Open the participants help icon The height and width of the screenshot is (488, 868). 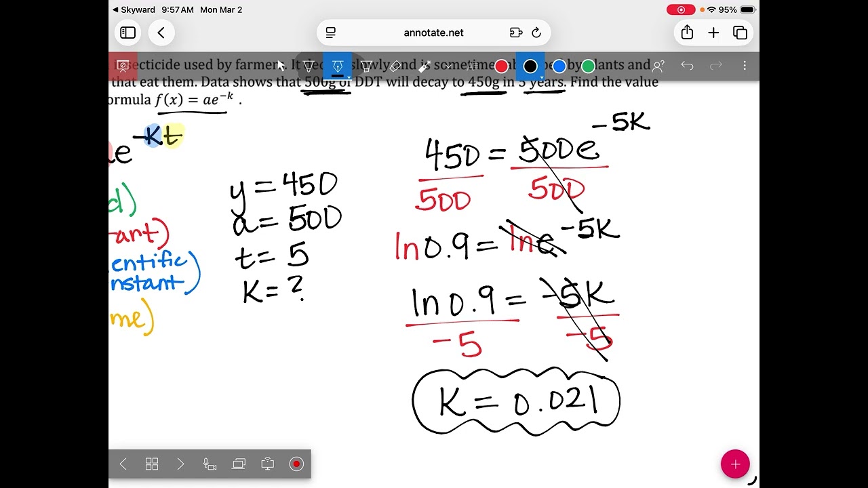pos(657,66)
